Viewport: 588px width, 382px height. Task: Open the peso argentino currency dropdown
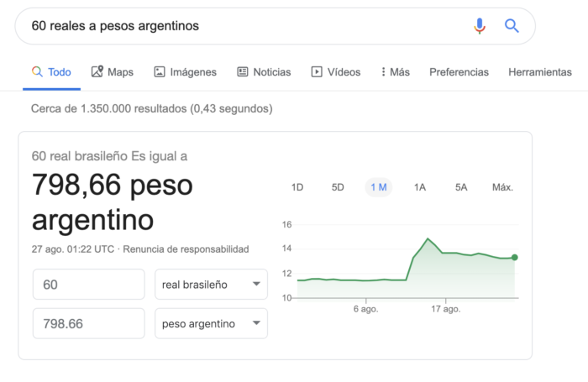click(x=211, y=323)
